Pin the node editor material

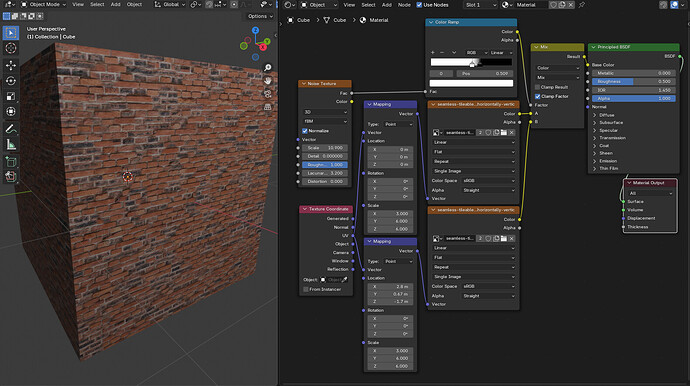(x=582, y=5)
